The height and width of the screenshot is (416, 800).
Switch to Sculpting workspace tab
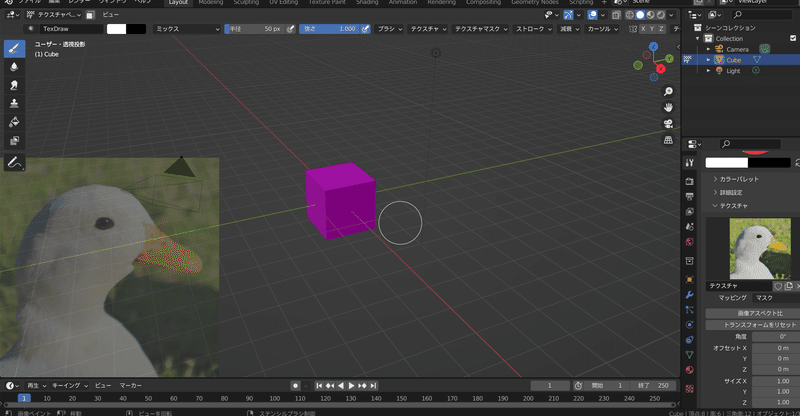246,3
